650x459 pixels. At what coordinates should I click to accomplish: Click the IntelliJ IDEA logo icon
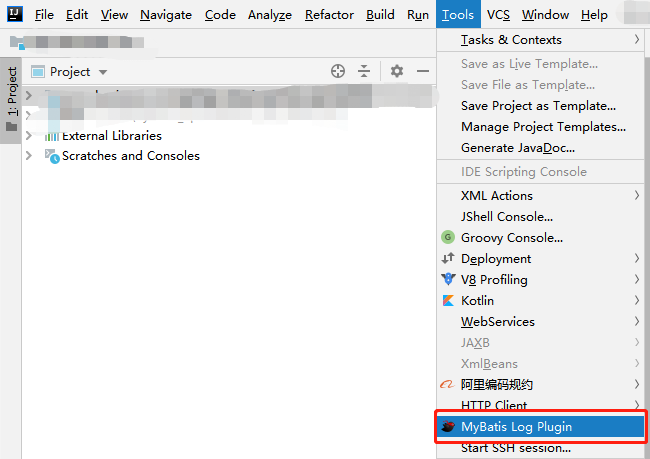15,14
